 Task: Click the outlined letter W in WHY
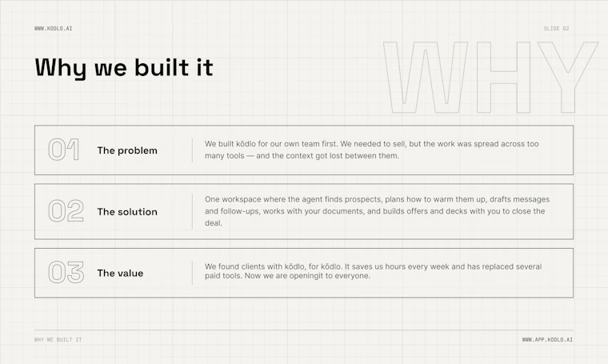point(426,77)
